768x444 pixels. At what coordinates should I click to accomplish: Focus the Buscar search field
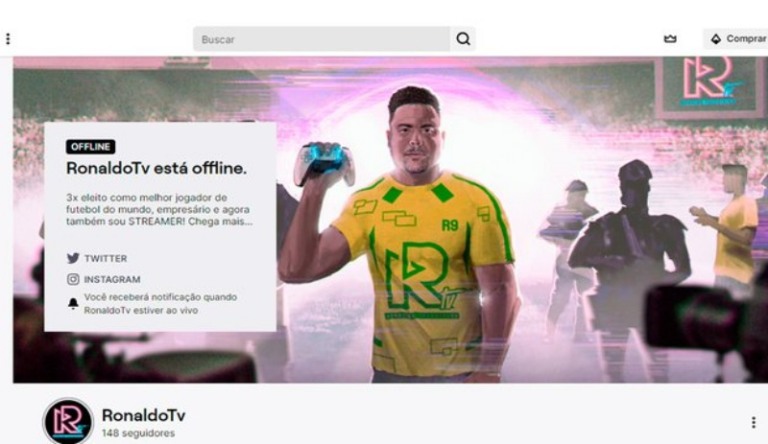click(322, 39)
